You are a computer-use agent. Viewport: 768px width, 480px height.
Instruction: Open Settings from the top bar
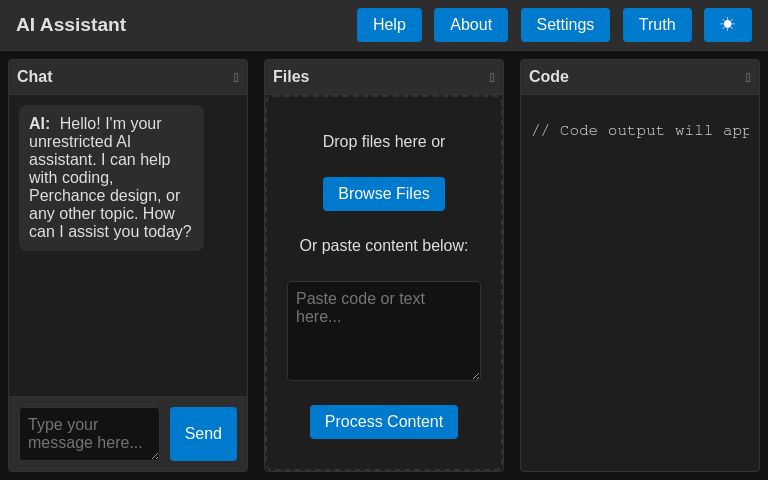565,25
